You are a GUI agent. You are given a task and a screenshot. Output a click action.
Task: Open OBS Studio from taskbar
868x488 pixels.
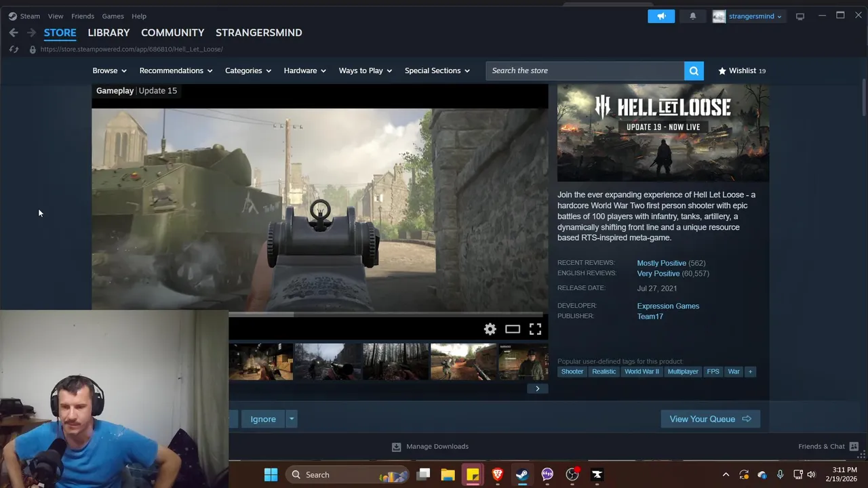pyautogui.click(x=572, y=474)
